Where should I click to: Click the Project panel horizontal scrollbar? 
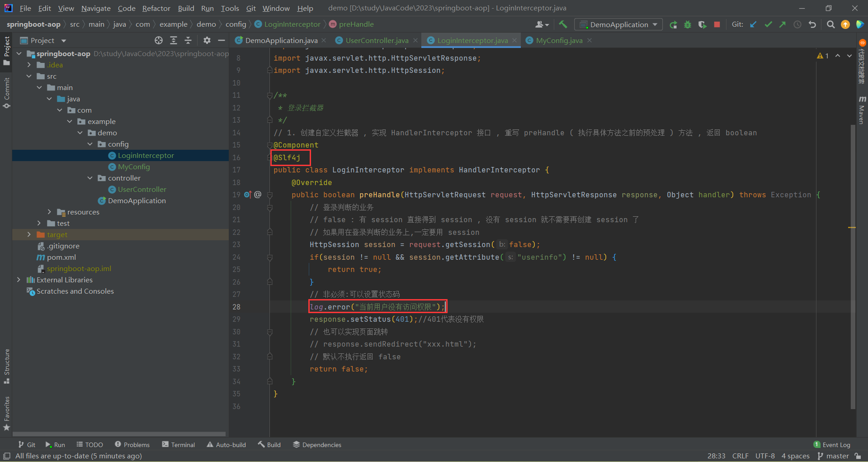[119, 434]
